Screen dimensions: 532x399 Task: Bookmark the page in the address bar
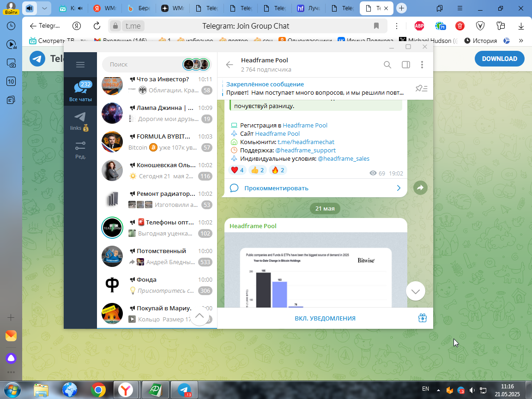(x=376, y=26)
